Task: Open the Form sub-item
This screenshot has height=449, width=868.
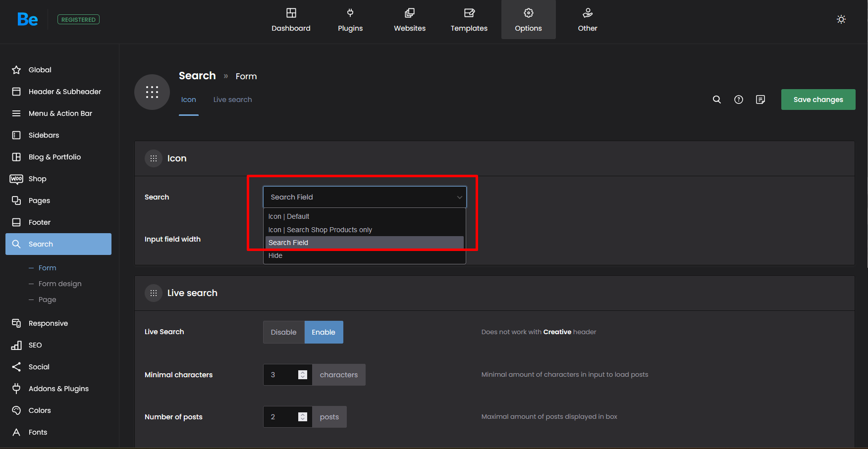Action: (x=48, y=268)
